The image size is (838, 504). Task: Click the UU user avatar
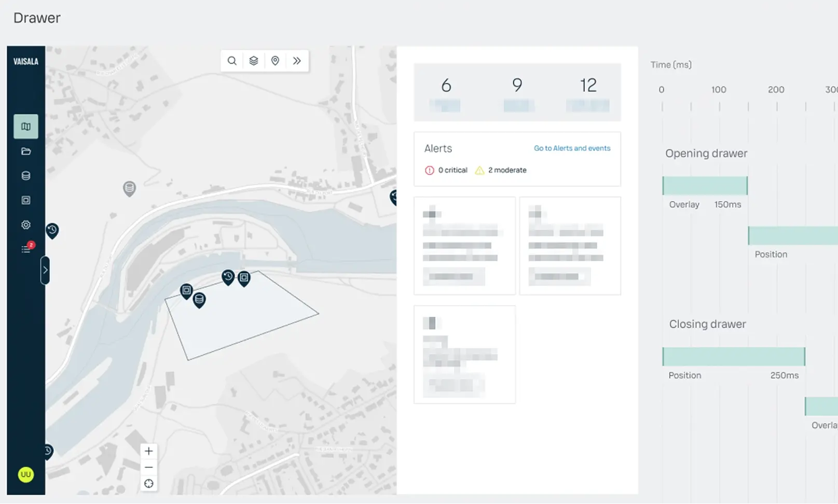[x=26, y=474]
